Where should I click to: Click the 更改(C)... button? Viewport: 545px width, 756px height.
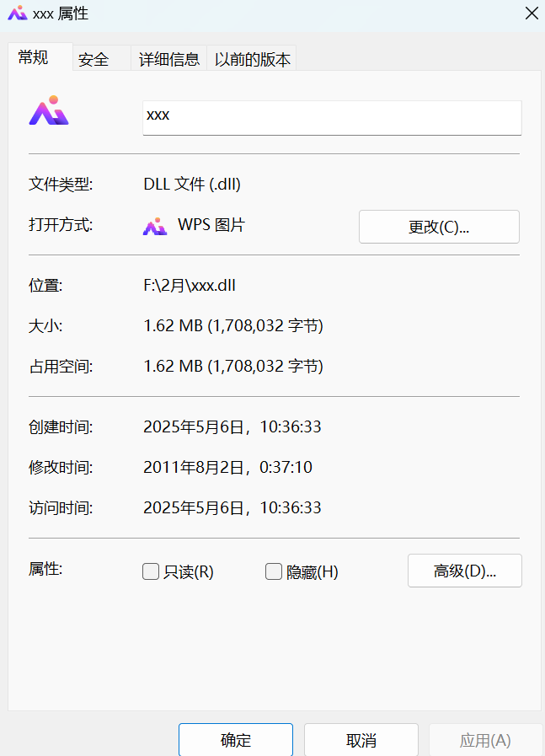pos(439,227)
